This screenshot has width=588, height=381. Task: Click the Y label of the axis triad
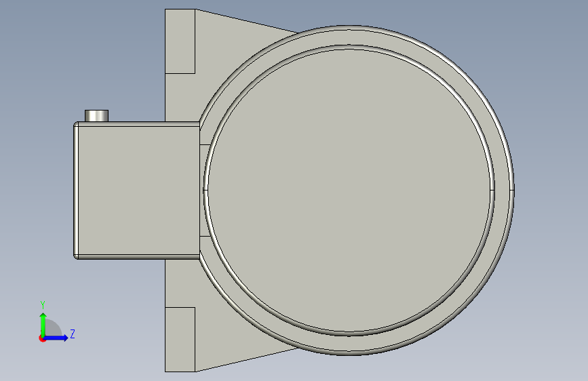coord(43,304)
